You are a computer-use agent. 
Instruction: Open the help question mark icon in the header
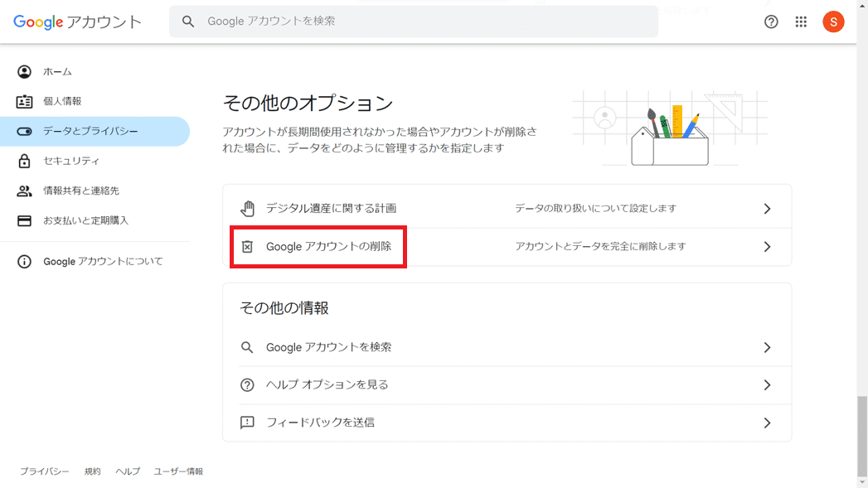coord(771,22)
